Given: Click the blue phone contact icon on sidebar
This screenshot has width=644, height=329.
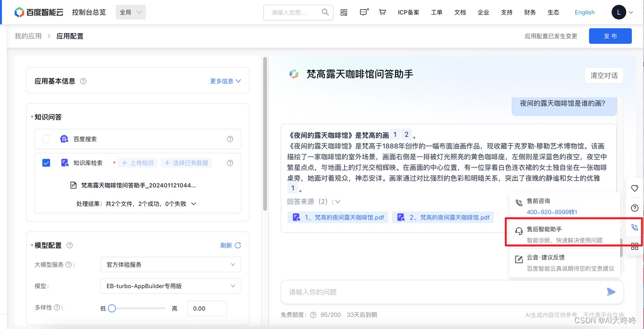Looking at the screenshot, I should 634,227.
